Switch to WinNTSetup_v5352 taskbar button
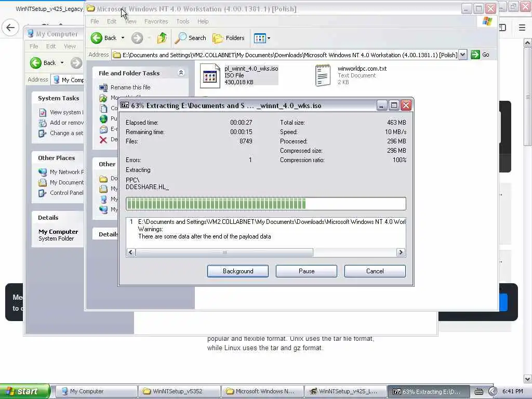 (179, 392)
